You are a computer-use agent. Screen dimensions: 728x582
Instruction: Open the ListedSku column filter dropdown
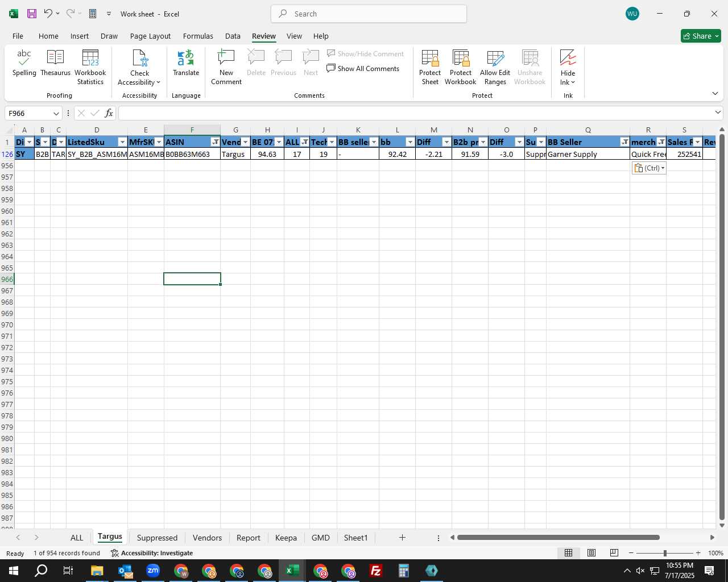[122, 142]
